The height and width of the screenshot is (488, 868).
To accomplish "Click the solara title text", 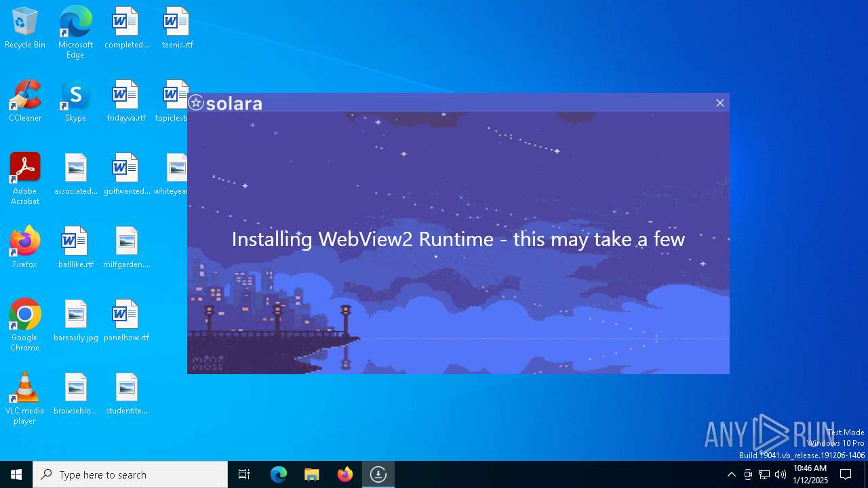I will click(x=234, y=103).
